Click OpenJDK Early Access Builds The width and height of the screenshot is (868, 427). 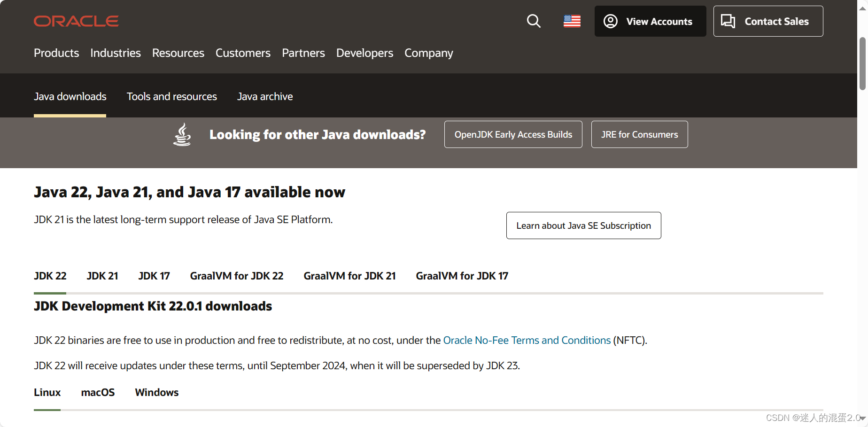coord(513,134)
